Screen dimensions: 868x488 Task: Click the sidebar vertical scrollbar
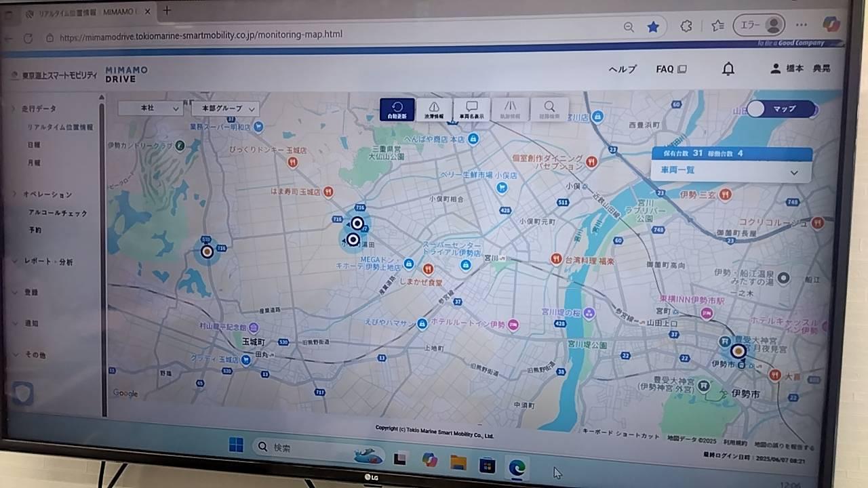(102, 258)
